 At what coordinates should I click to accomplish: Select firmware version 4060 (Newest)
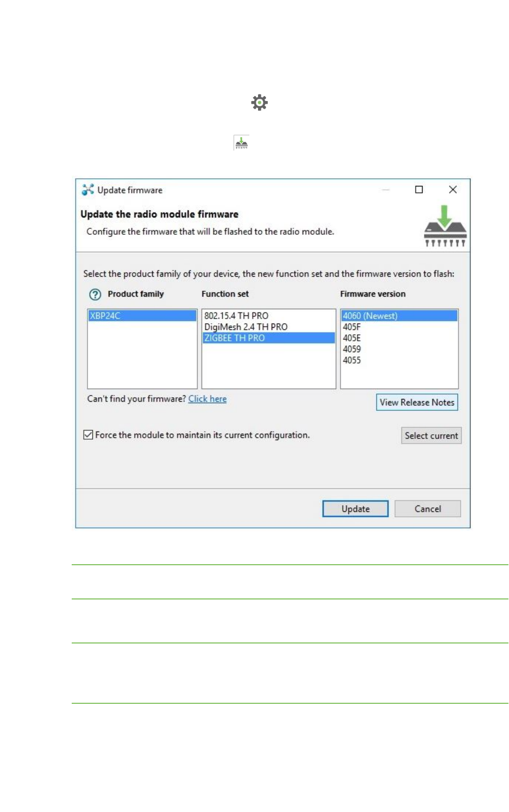(x=399, y=316)
